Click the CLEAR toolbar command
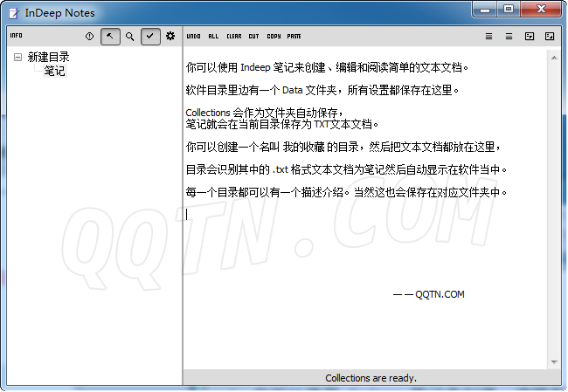The image size is (568, 392). (x=233, y=37)
